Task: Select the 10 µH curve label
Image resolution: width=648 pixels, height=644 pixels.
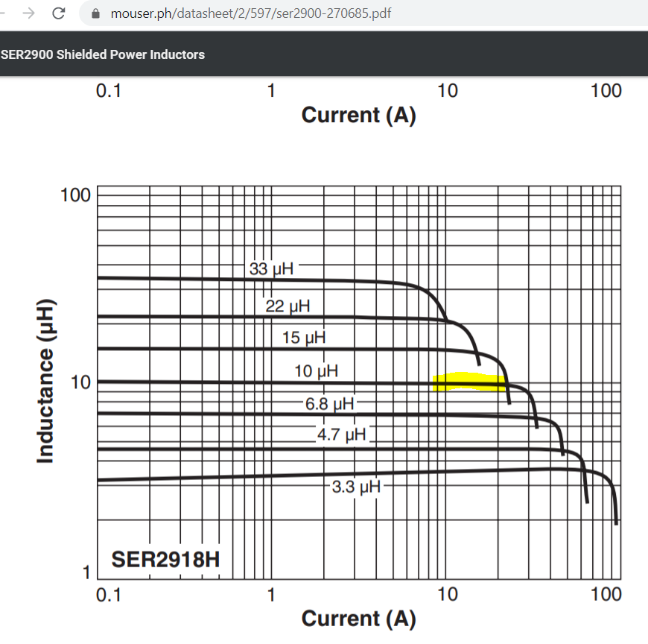Action: (316, 371)
